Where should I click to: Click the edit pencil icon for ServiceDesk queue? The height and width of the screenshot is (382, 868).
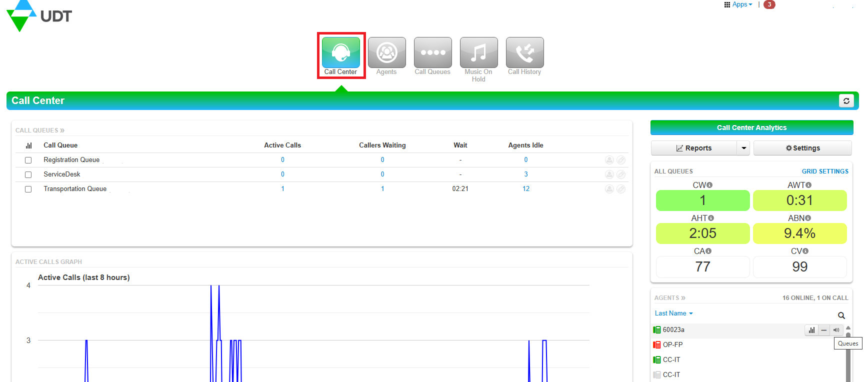tap(621, 174)
